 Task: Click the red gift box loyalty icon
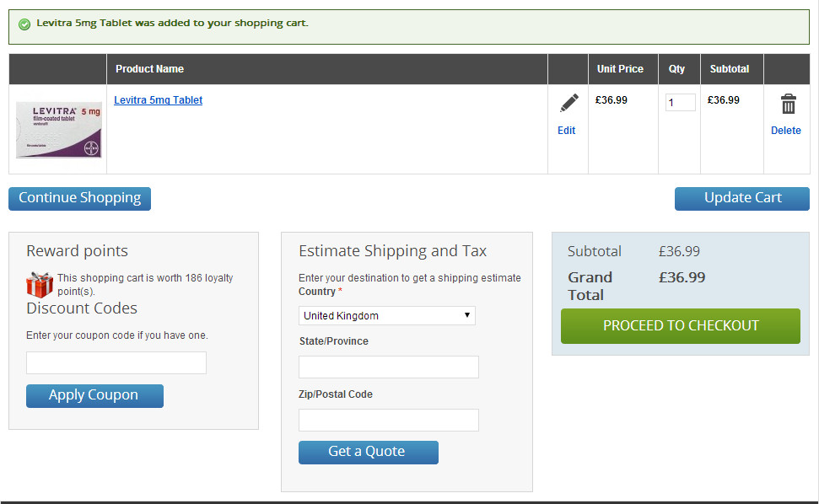pyautogui.click(x=40, y=285)
